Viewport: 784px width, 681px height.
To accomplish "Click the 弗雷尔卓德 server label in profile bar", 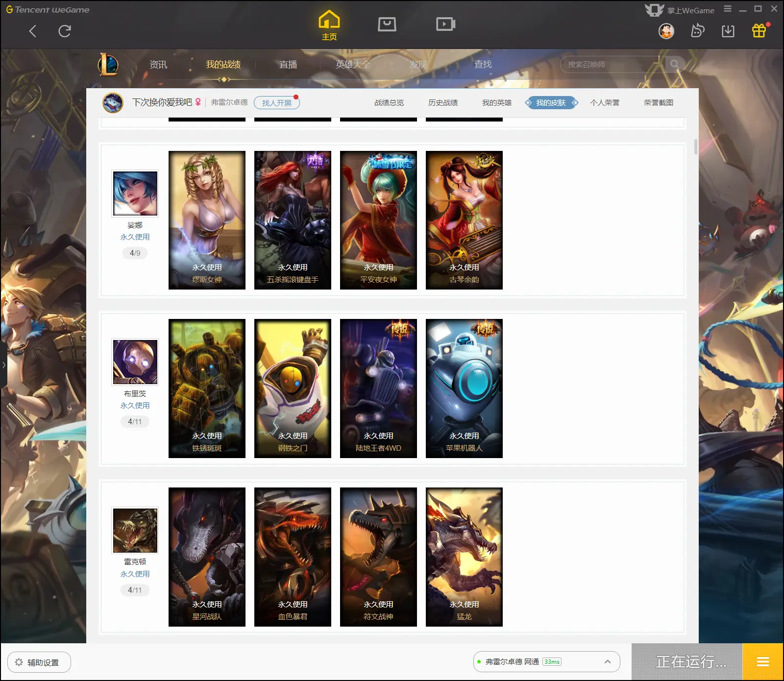I will tap(229, 102).
